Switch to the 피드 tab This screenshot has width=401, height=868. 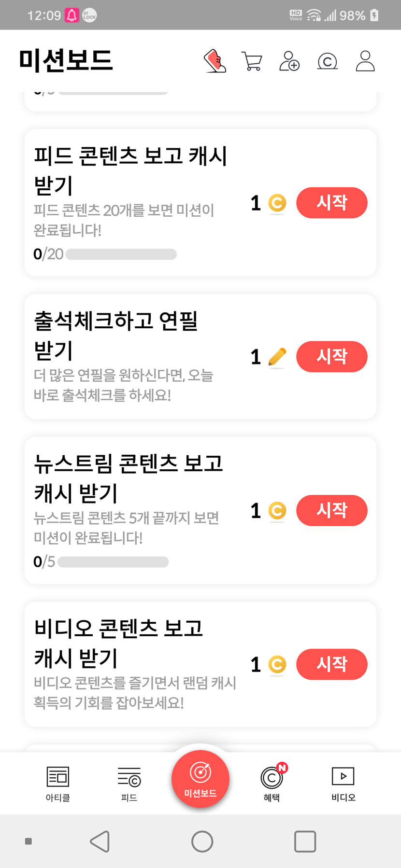pyautogui.click(x=129, y=783)
